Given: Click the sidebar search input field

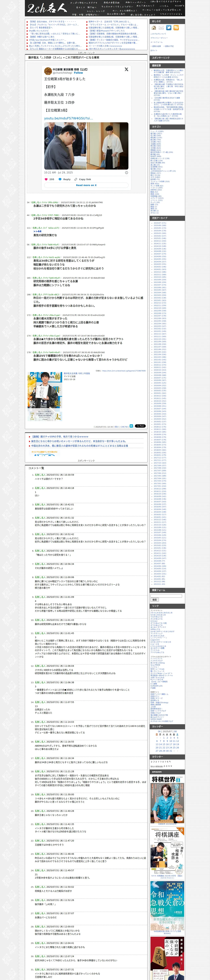Looking at the screenshot, I should pyautogui.click(x=166, y=596).
